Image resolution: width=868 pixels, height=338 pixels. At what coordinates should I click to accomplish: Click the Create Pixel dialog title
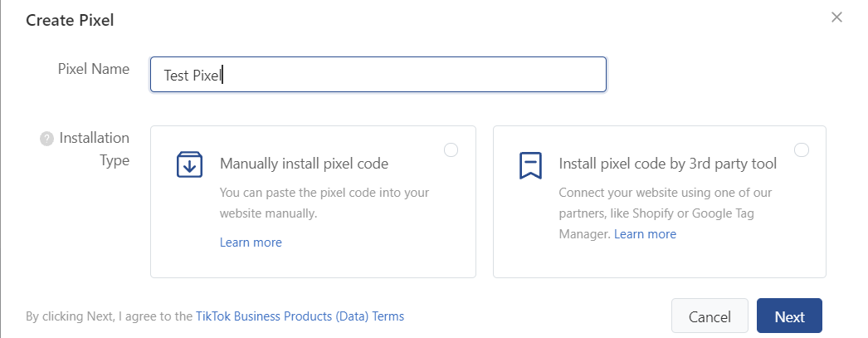click(70, 21)
